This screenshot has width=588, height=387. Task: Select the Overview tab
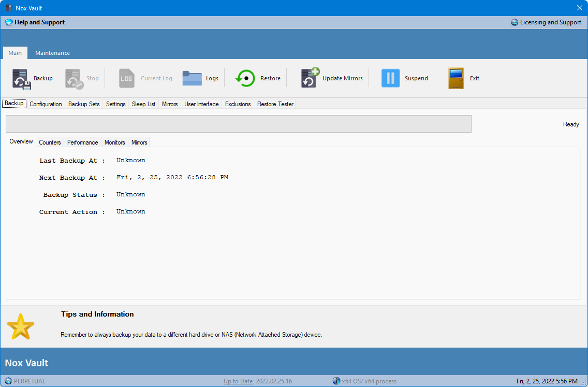pos(21,141)
